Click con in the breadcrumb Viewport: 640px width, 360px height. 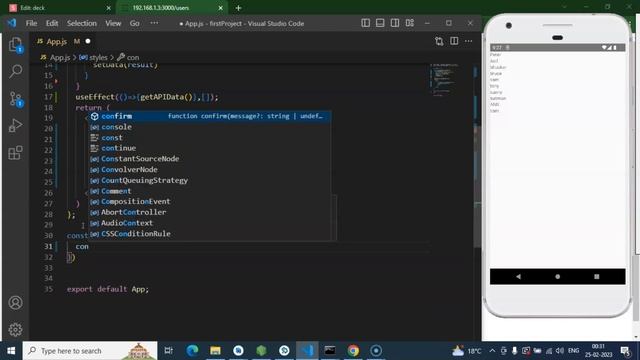[x=133, y=58]
